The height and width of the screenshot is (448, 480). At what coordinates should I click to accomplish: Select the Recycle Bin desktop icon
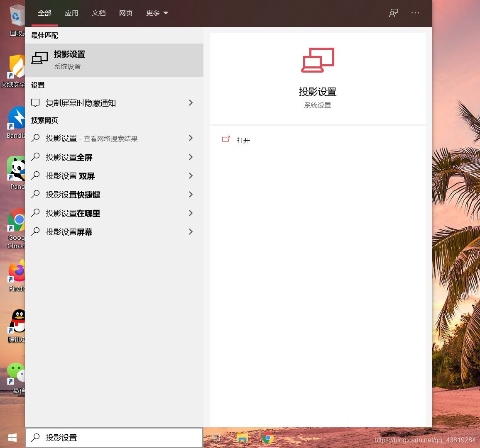[x=17, y=21]
